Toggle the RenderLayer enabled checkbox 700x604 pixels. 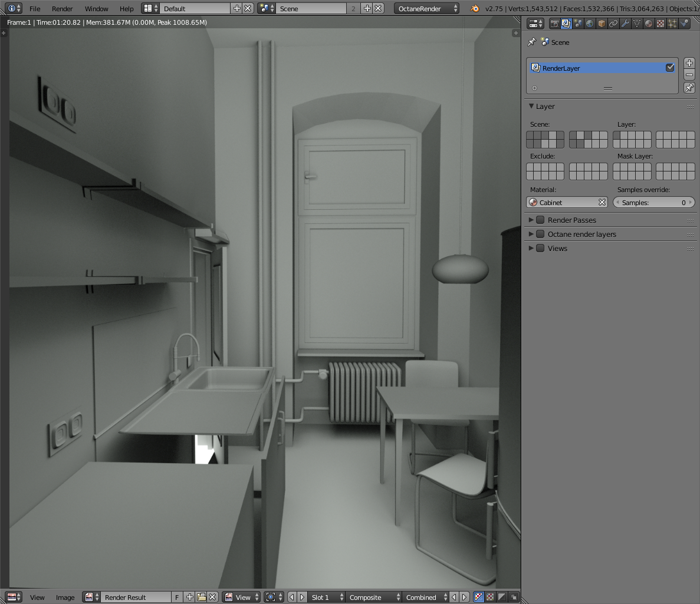click(670, 68)
